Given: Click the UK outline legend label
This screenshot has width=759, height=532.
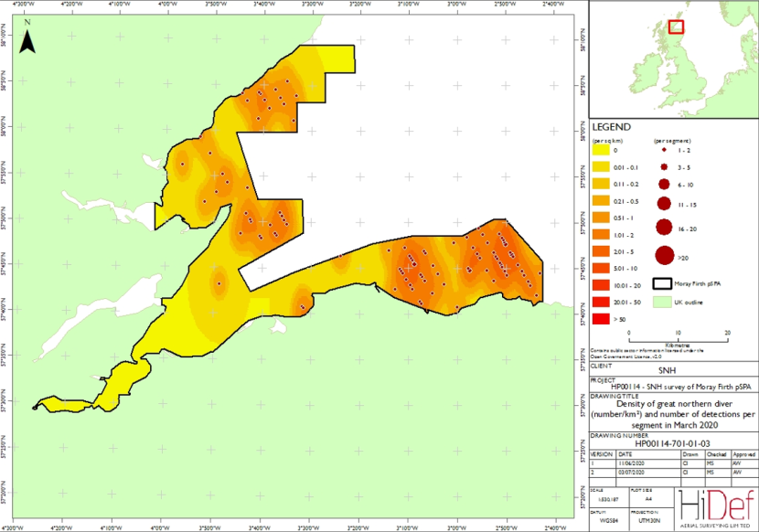Looking at the screenshot, I should point(689,302).
